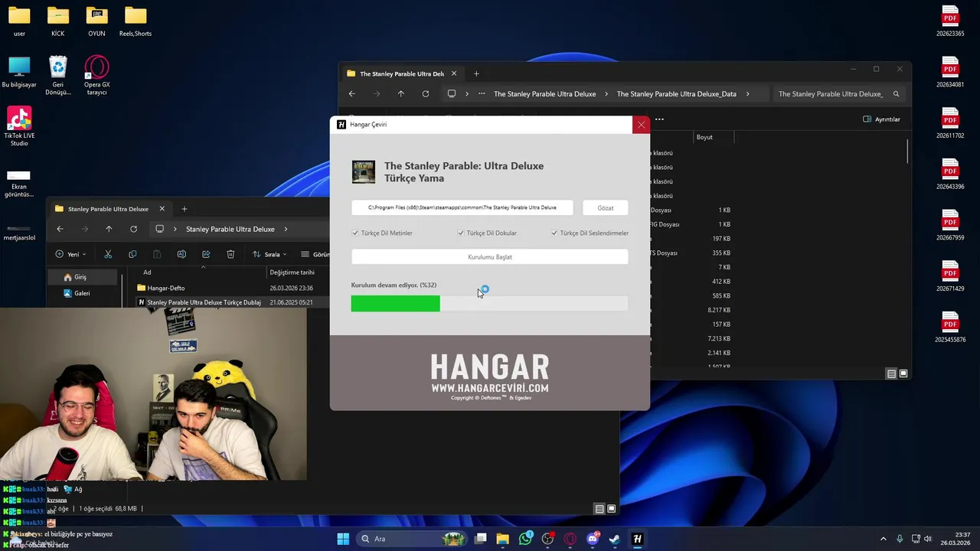Toggle the Ayrıntılar details pane button
Image resolution: width=980 pixels, height=551 pixels.
click(882, 119)
